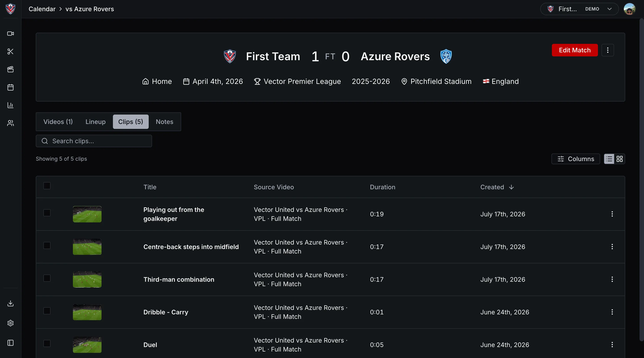Switch to list view icon

pos(609,159)
